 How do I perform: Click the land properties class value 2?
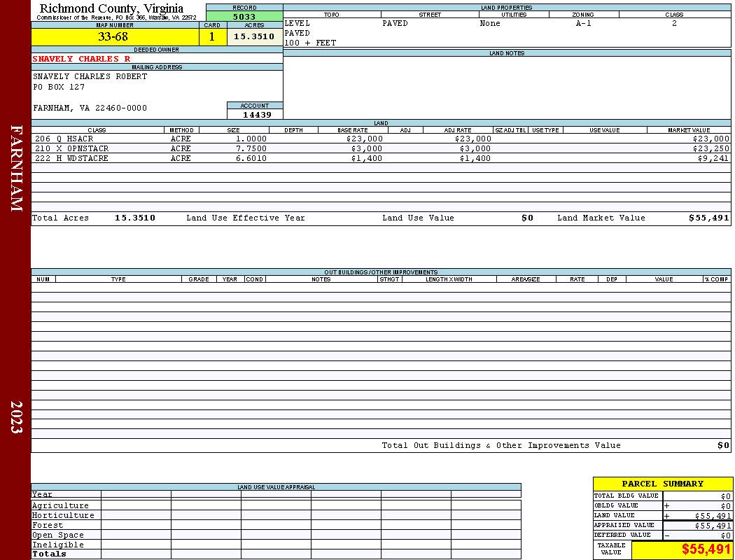(674, 23)
